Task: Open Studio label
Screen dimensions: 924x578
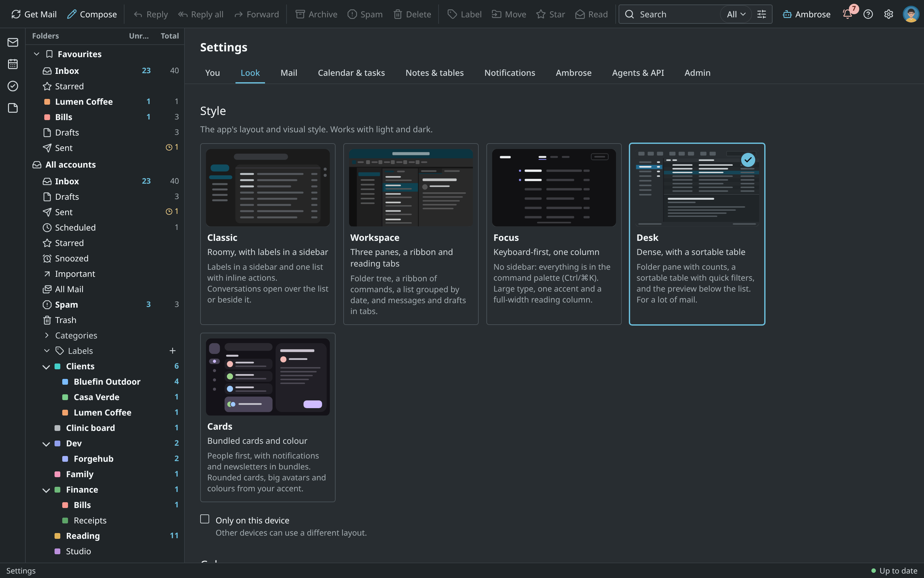Action: (x=105, y=551)
